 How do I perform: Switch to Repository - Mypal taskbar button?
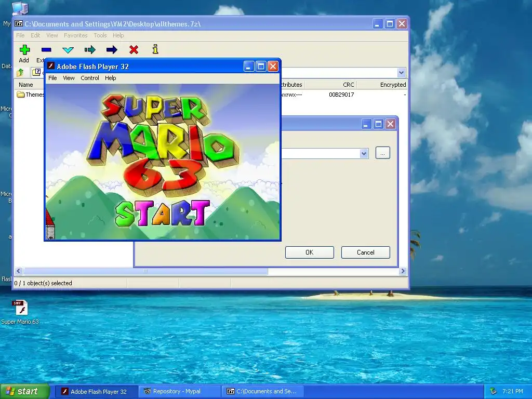(179, 392)
